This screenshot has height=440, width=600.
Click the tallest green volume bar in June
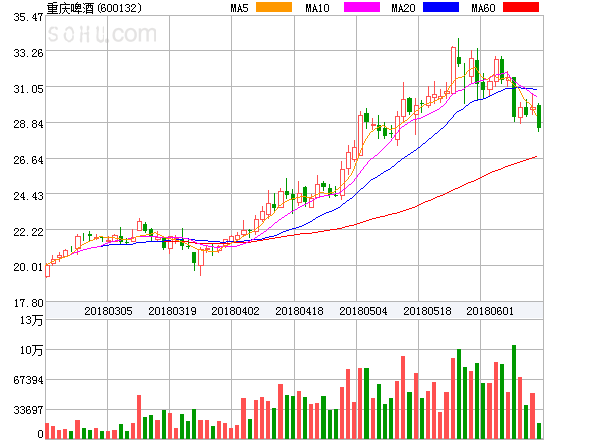coord(514,392)
